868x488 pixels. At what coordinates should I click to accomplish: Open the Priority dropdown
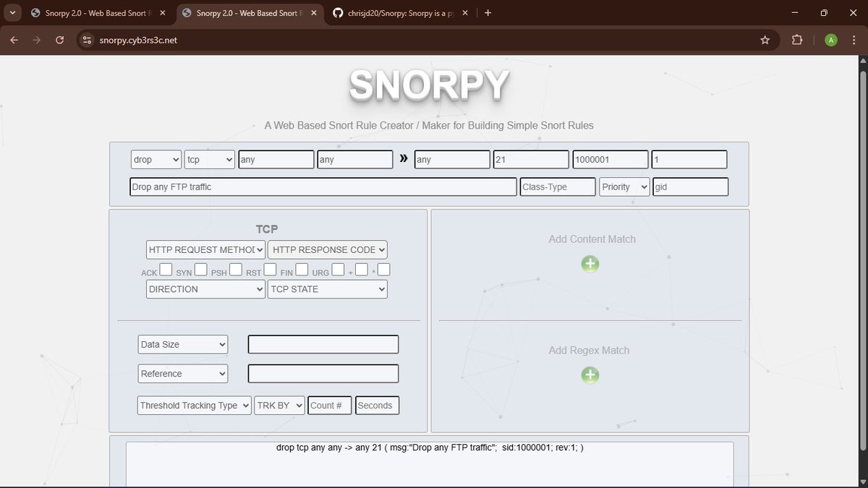pyautogui.click(x=624, y=187)
